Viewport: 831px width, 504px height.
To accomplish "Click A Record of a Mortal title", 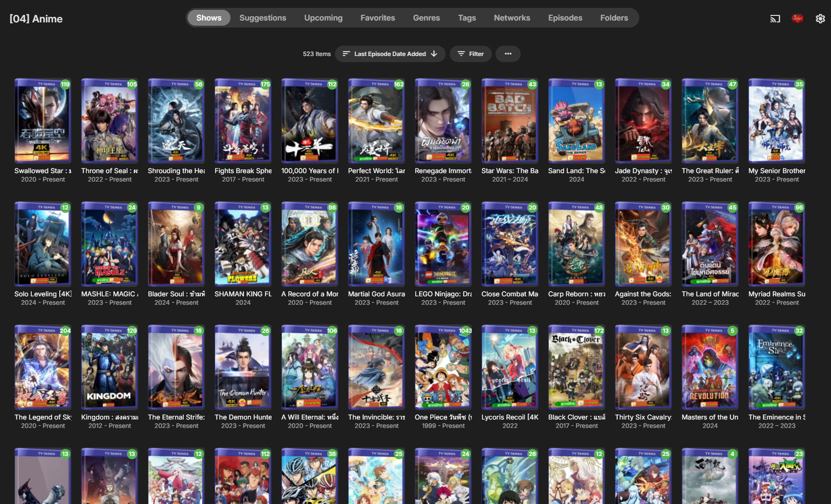I will pyautogui.click(x=310, y=294).
